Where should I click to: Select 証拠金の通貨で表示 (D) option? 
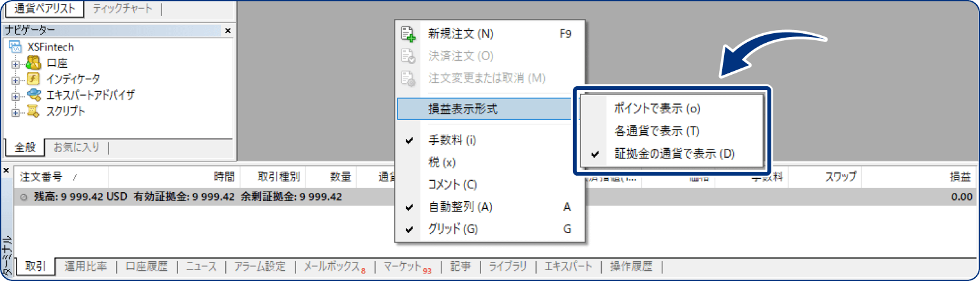tap(671, 153)
